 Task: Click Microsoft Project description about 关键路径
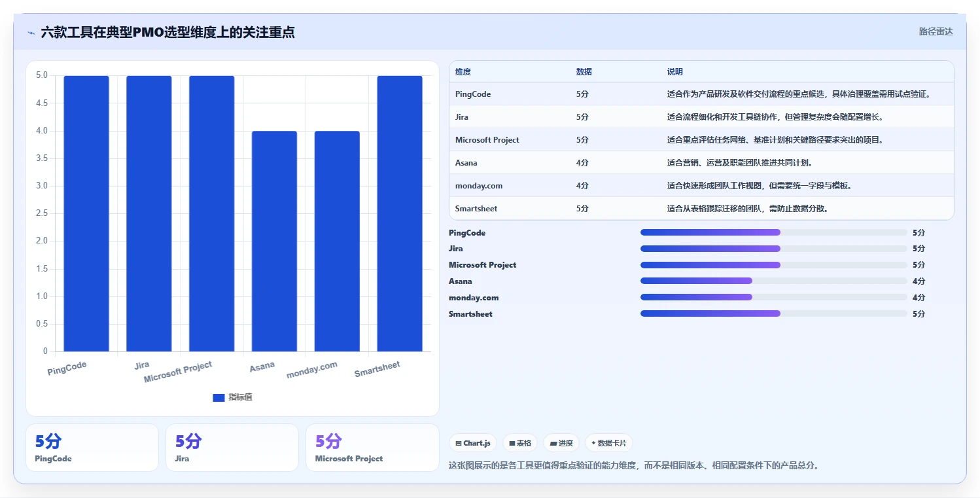(x=775, y=140)
